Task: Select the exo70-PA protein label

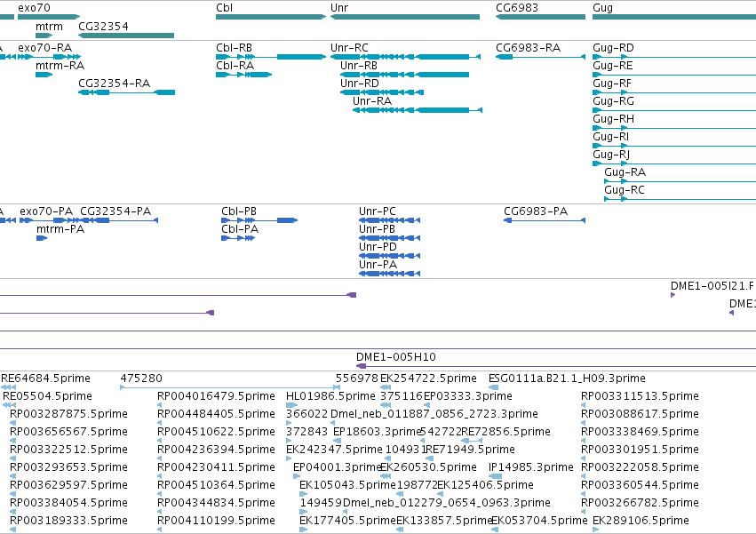Action: coord(46,211)
